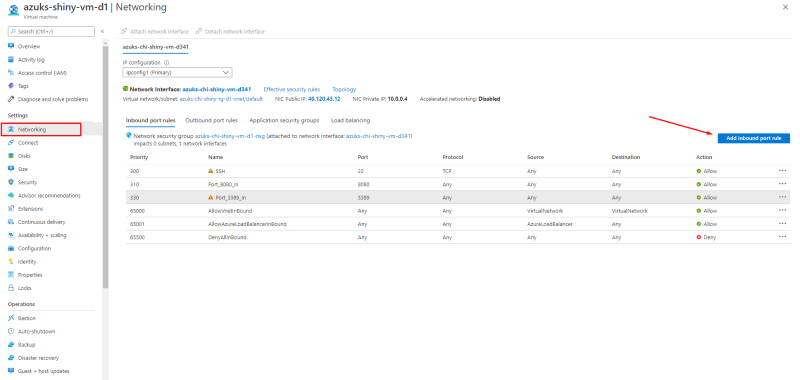
Task: Click Attach network interface
Action: click(x=155, y=32)
